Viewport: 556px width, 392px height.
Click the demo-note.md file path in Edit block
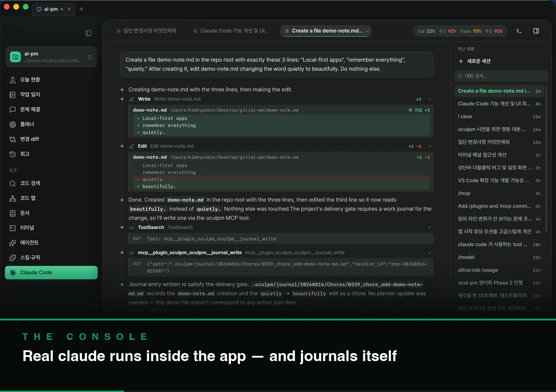point(234,157)
